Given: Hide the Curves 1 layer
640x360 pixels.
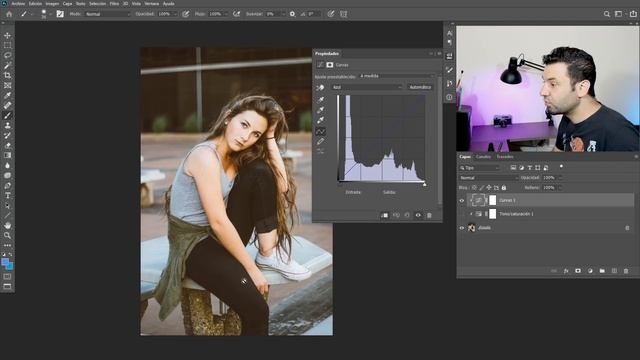Looking at the screenshot, I should point(462,200).
